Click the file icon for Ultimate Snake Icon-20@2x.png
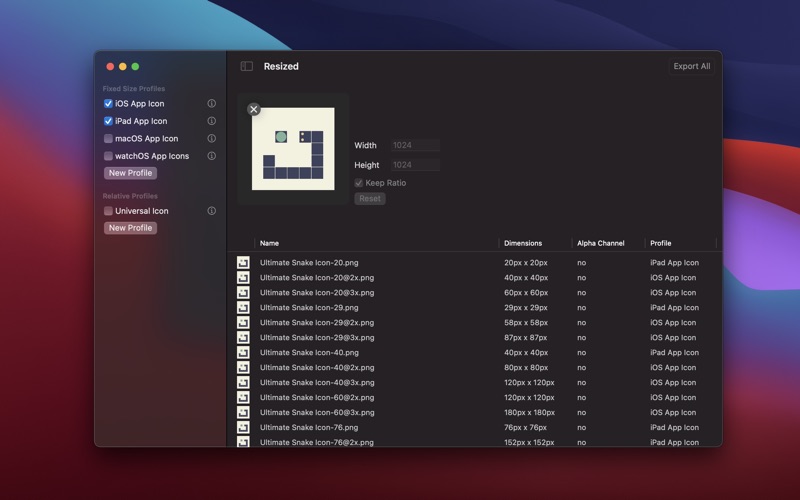This screenshot has width=800, height=500. 243,278
